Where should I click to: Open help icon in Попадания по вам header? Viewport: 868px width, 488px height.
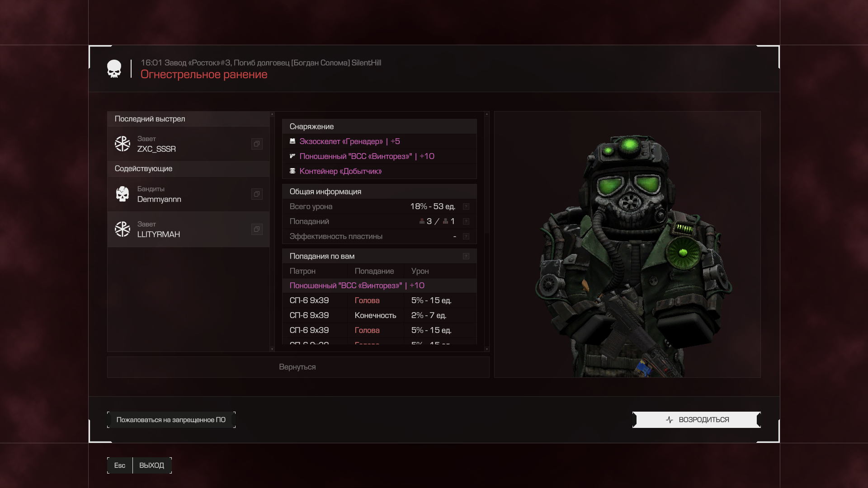click(466, 256)
